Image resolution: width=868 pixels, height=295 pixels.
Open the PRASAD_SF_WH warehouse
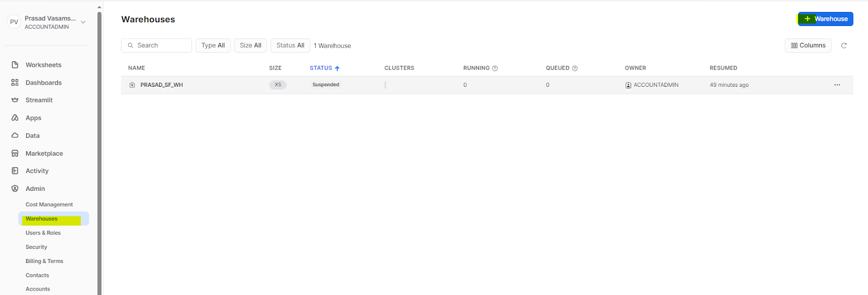point(162,85)
